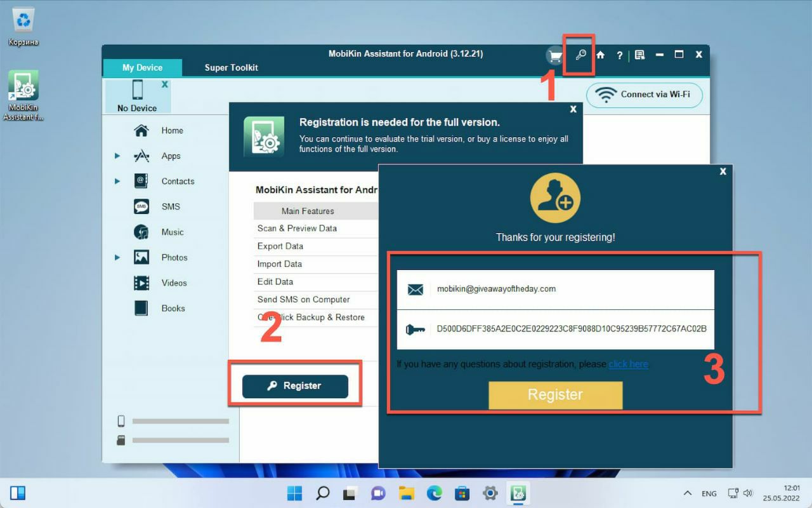Click the Videos sidebar icon
The height and width of the screenshot is (508, 812).
coord(141,283)
